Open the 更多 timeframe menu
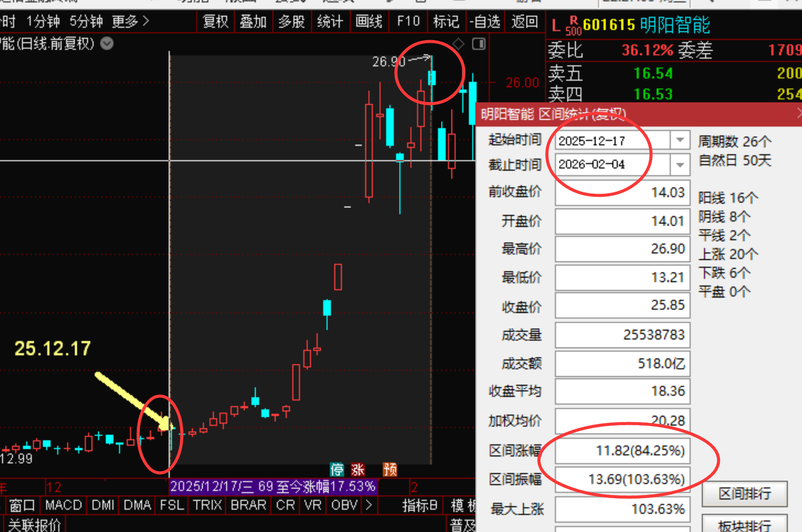 (x=130, y=21)
